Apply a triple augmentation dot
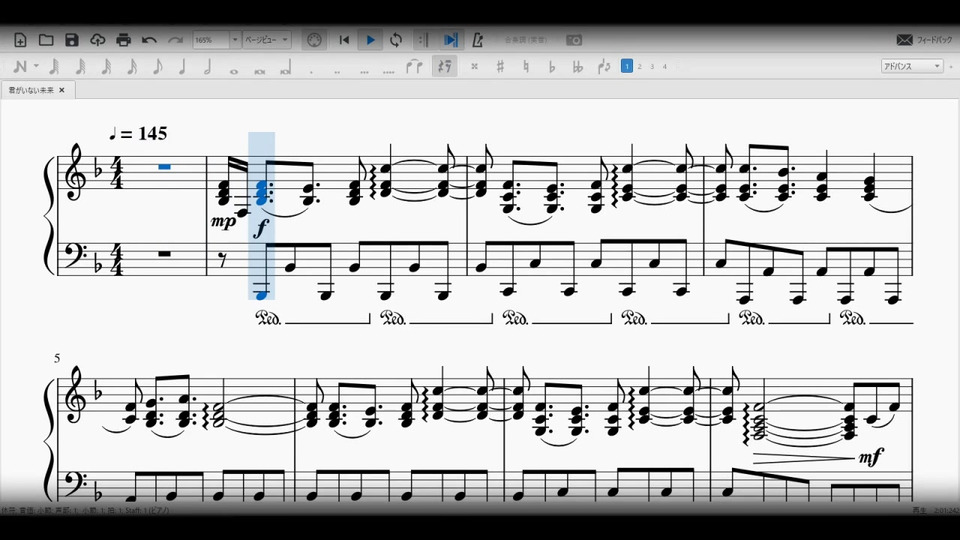 (364, 71)
